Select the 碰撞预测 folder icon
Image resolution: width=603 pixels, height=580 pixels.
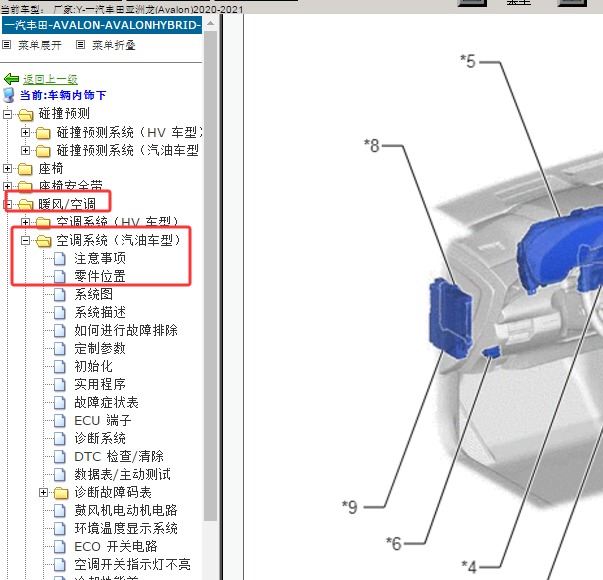25,114
